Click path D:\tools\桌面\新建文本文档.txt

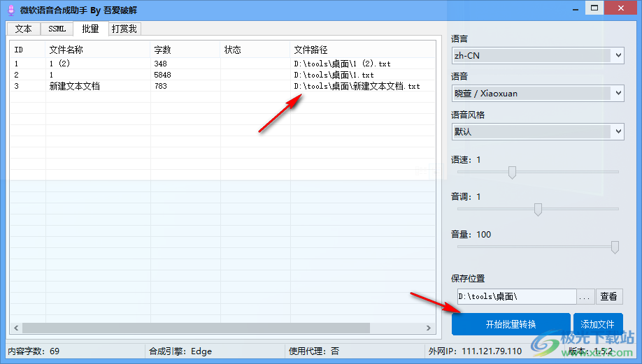point(357,87)
